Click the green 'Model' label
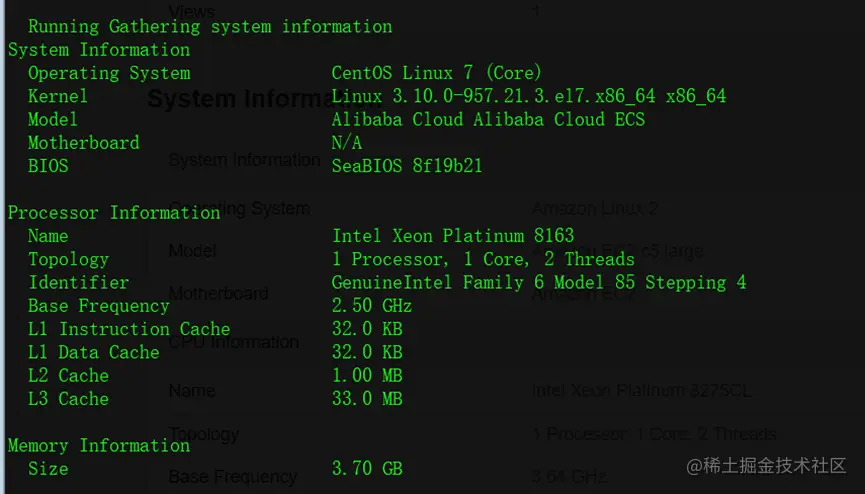 click(53, 120)
